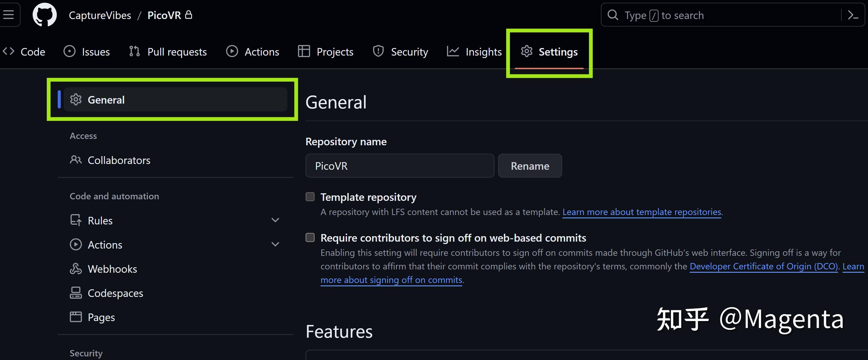This screenshot has width=868, height=360.
Task: Click the Repository name input field
Action: pos(400,166)
